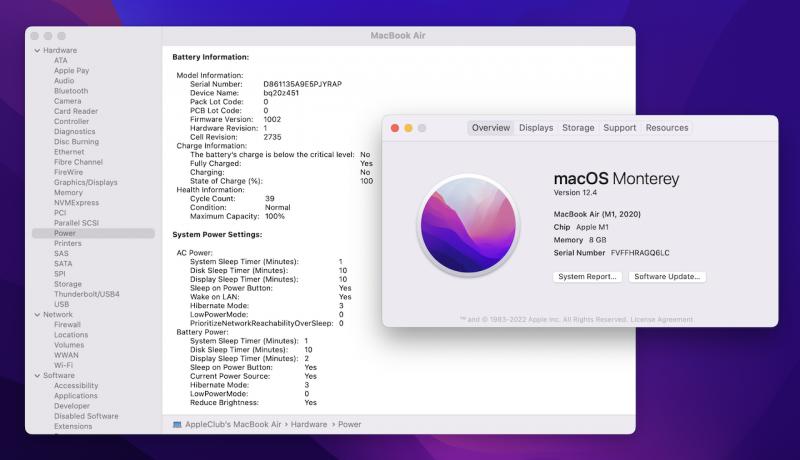Switch to the Overview tab
This screenshot has width=800, height=460.
[490, 127]
